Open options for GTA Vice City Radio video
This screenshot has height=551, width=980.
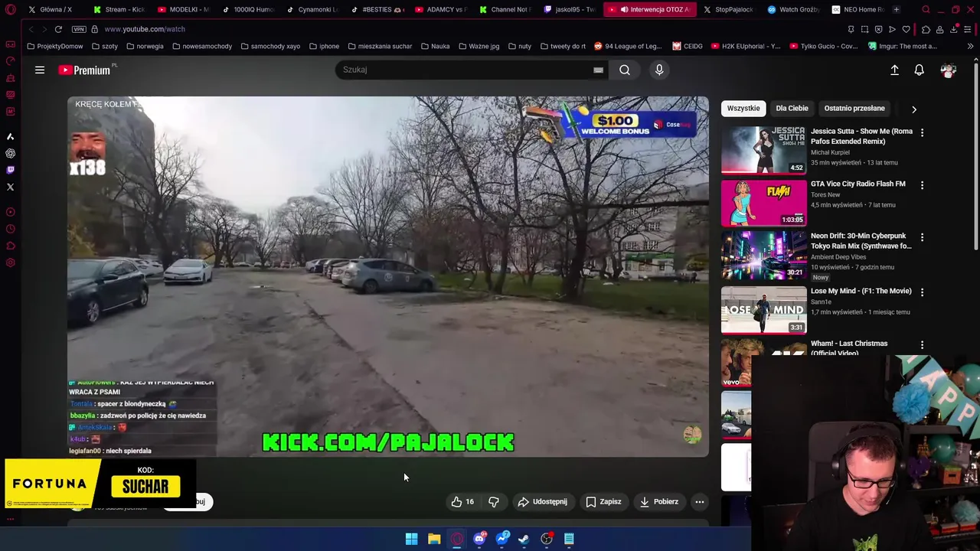(x=922, y=185)
